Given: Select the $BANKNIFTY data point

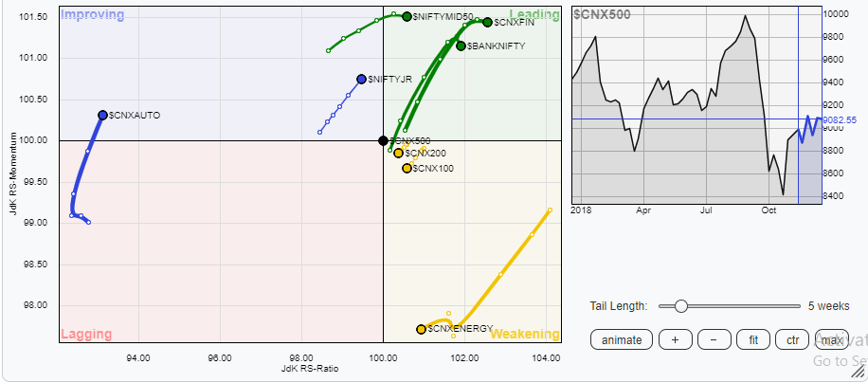Looking at the screenshot, I should coord(461,46).
